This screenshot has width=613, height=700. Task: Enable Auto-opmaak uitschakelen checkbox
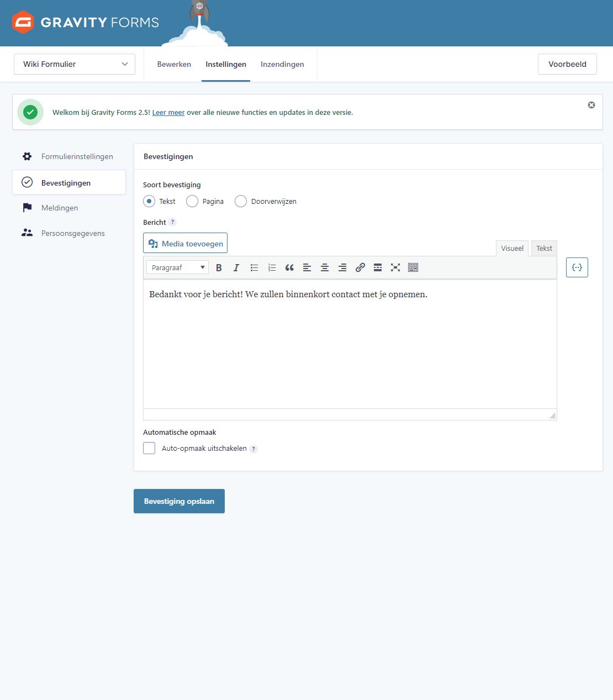coord(149,448)
